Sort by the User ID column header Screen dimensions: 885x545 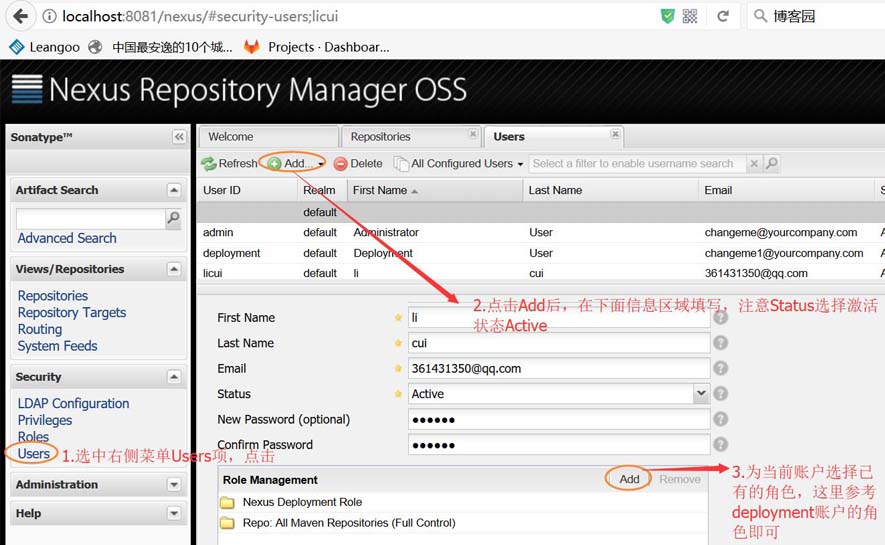[247, 190]
